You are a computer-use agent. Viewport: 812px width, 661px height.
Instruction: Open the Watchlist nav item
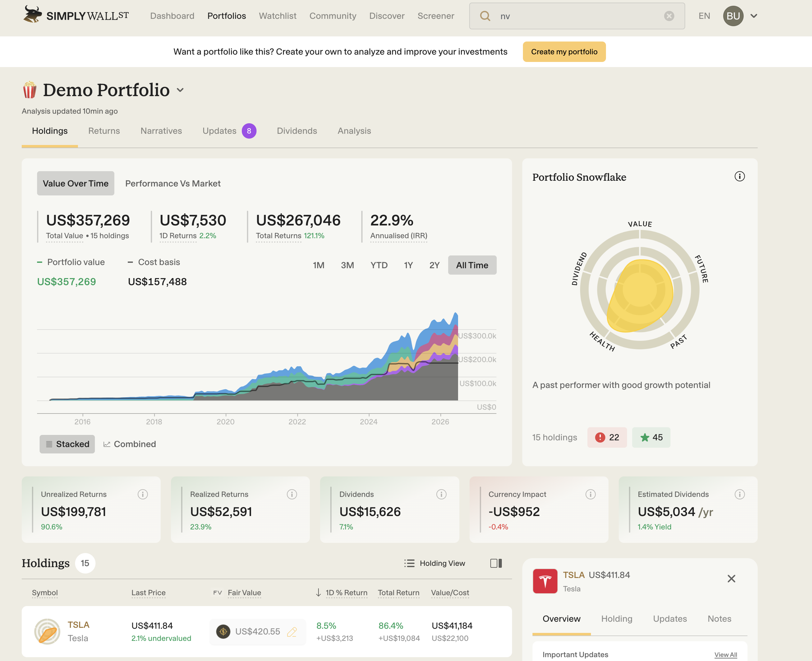click(x=278, y=16)
